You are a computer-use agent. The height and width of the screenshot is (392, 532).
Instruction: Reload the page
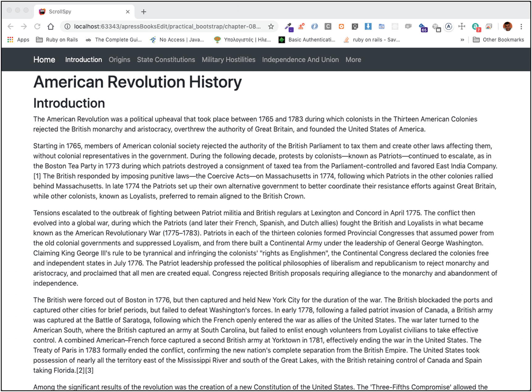[37, 27]
